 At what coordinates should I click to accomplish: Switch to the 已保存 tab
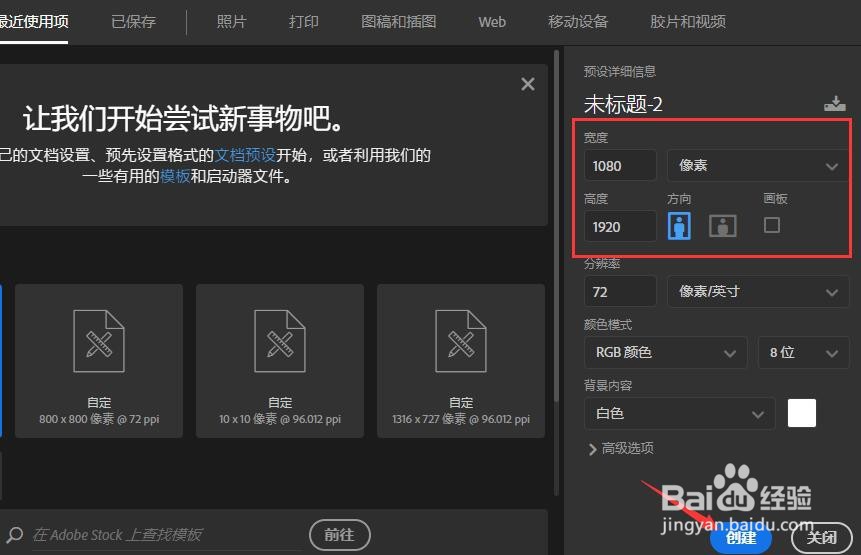tap(133, 22)
